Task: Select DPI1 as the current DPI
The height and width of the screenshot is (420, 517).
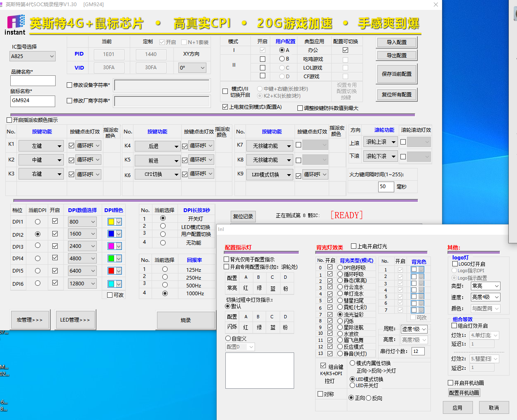Action: [x=38, y=222]
